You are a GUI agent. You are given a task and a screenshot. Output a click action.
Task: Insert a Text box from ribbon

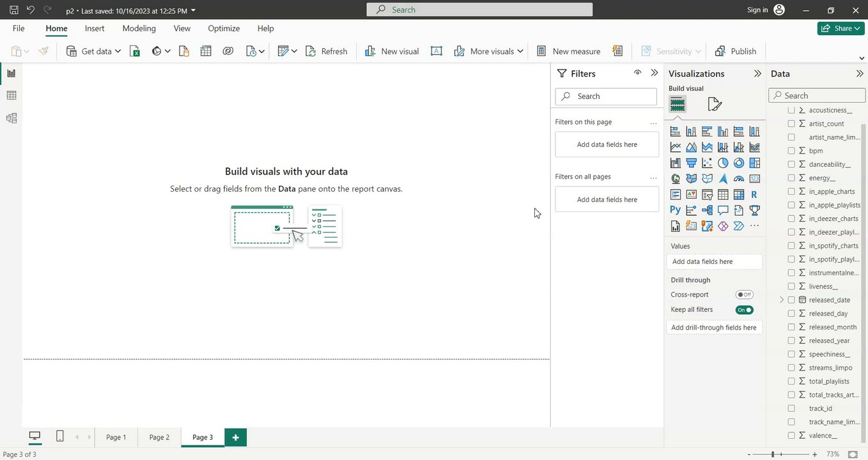(x=437, y=51)
